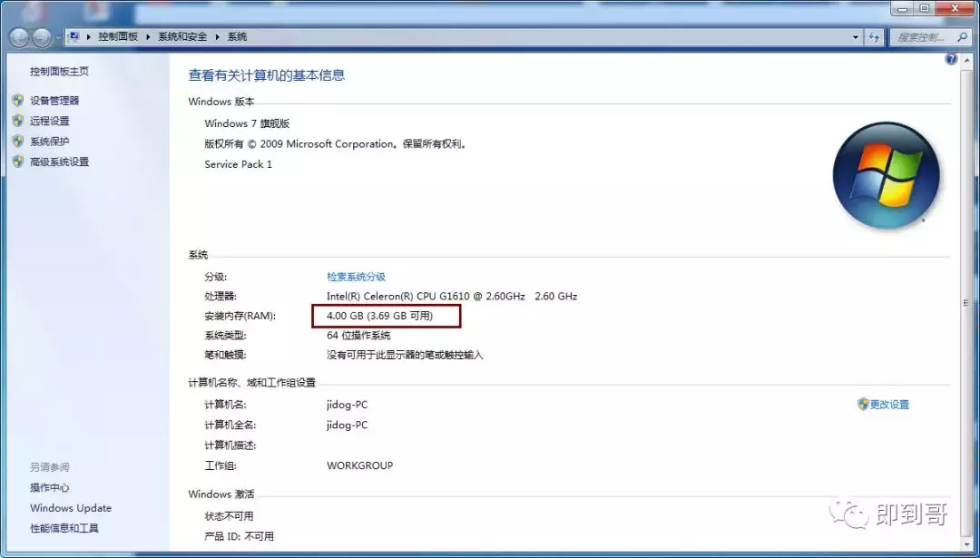Click the vertical scrollbar on the right
This screenshot has height=558, width=980.
(x=967, y=302)
